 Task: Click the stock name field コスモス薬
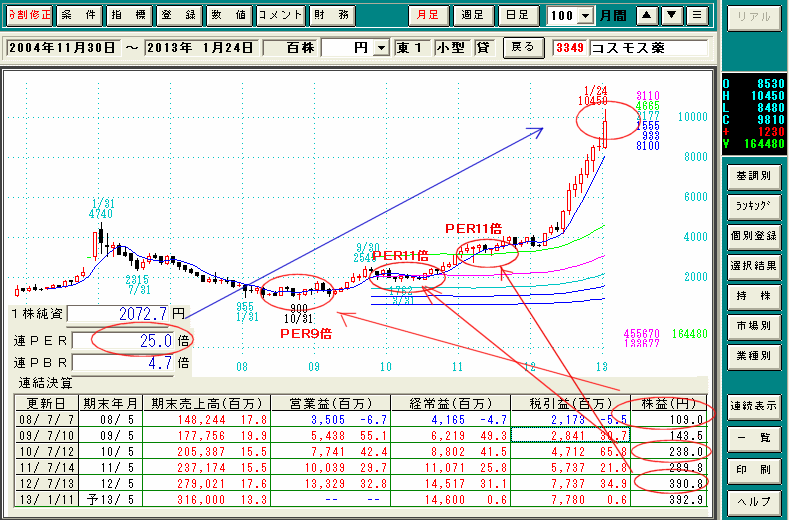(649, 48)
